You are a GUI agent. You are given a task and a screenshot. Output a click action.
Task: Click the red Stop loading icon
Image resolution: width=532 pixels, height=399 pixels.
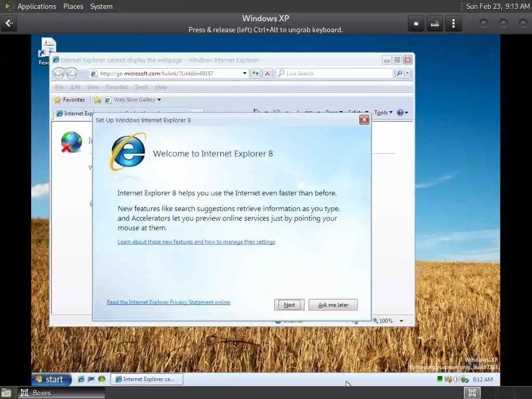tap(268, 73)
